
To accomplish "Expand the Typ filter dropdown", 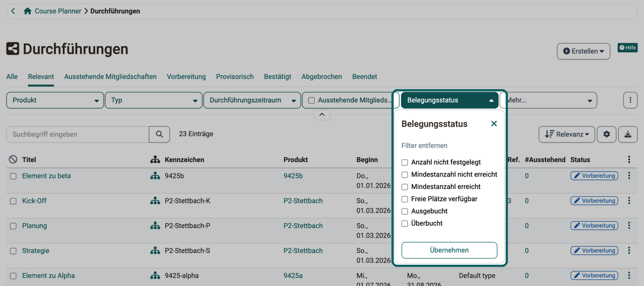I will coord(153,100).
